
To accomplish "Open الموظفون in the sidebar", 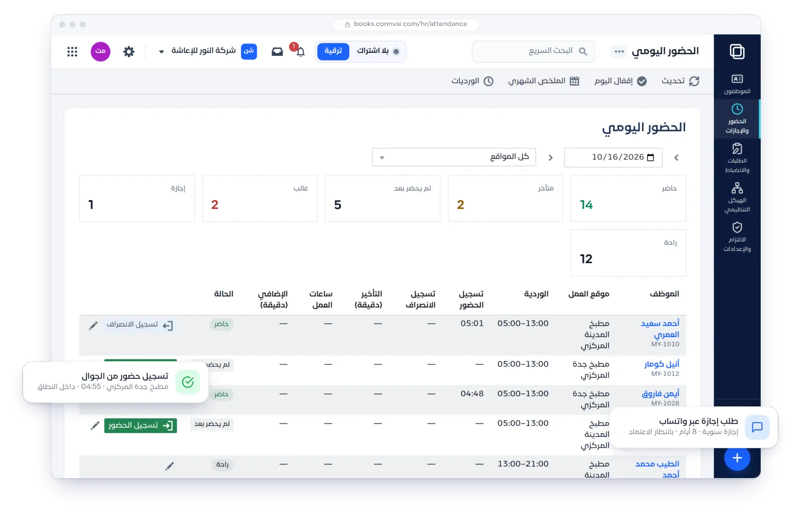I will click(737, 84).
